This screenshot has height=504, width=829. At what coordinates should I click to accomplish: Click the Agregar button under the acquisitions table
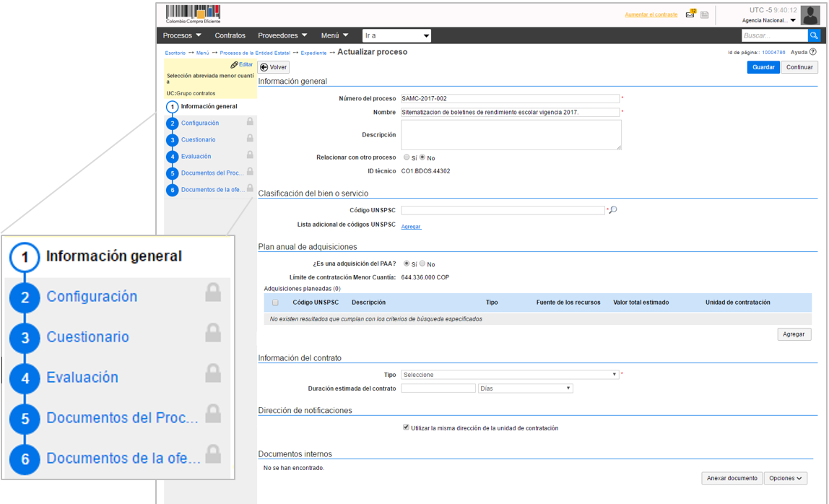click(794, 334)
